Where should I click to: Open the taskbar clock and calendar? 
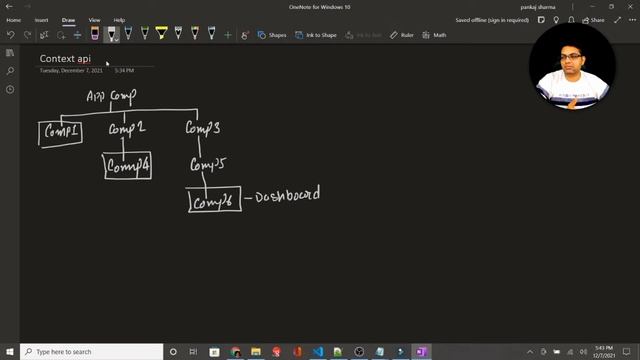604,351
